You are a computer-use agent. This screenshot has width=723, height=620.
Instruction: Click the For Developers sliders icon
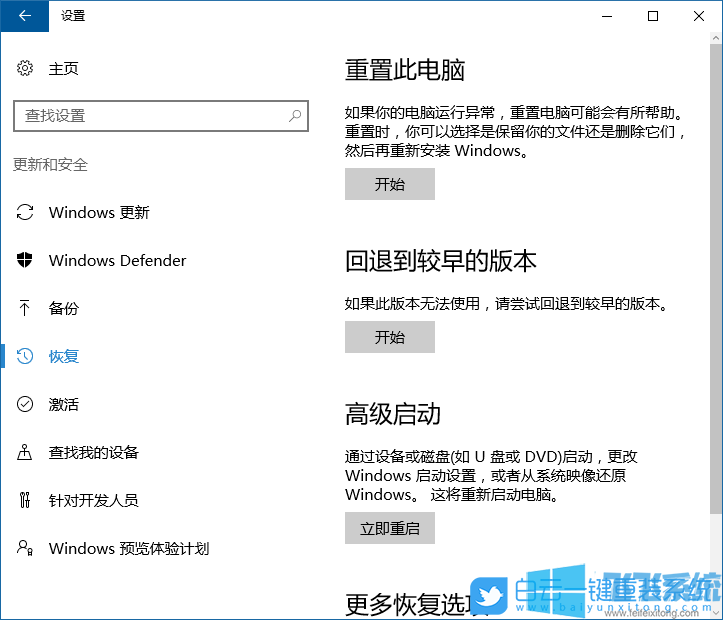25,500
